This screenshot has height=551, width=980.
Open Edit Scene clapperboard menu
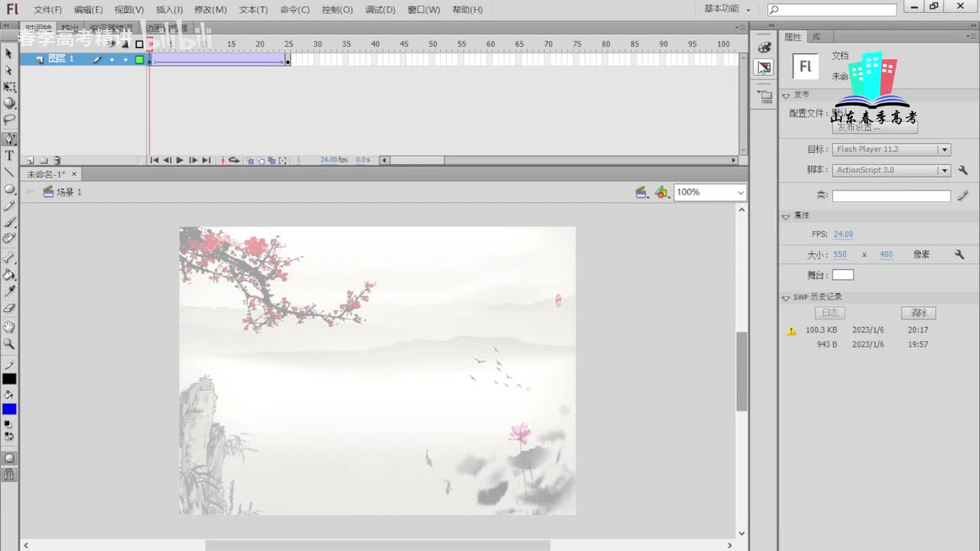642,193
